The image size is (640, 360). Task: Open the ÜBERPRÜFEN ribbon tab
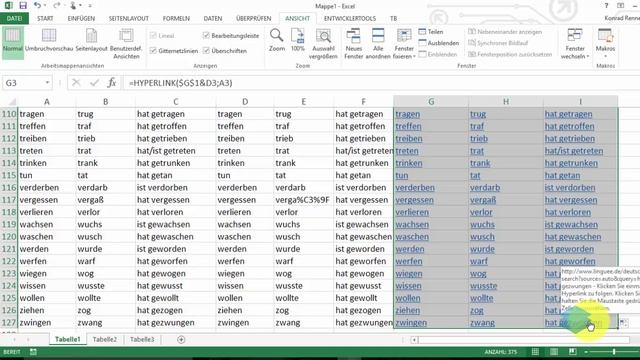tap(253, 18)
